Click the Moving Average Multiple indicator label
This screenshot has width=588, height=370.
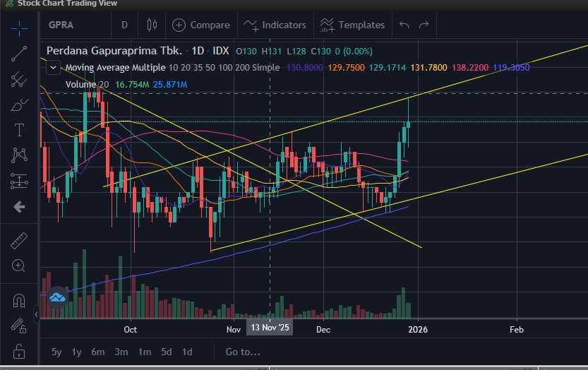[115, 68]
